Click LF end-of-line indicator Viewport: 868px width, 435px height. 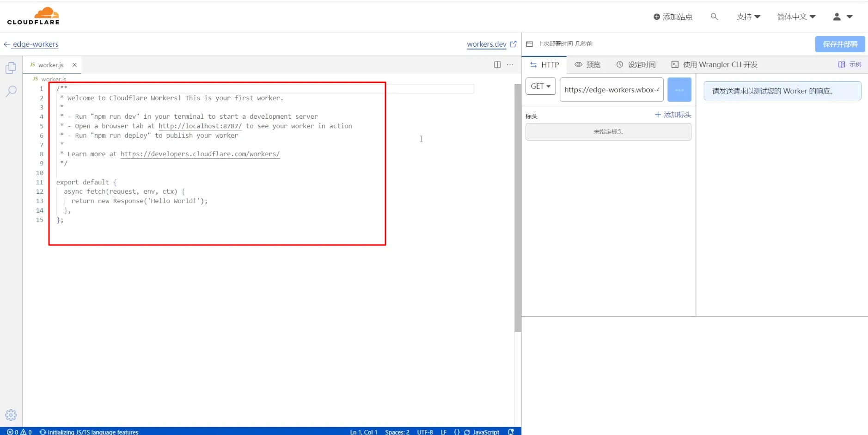[444, 432]
